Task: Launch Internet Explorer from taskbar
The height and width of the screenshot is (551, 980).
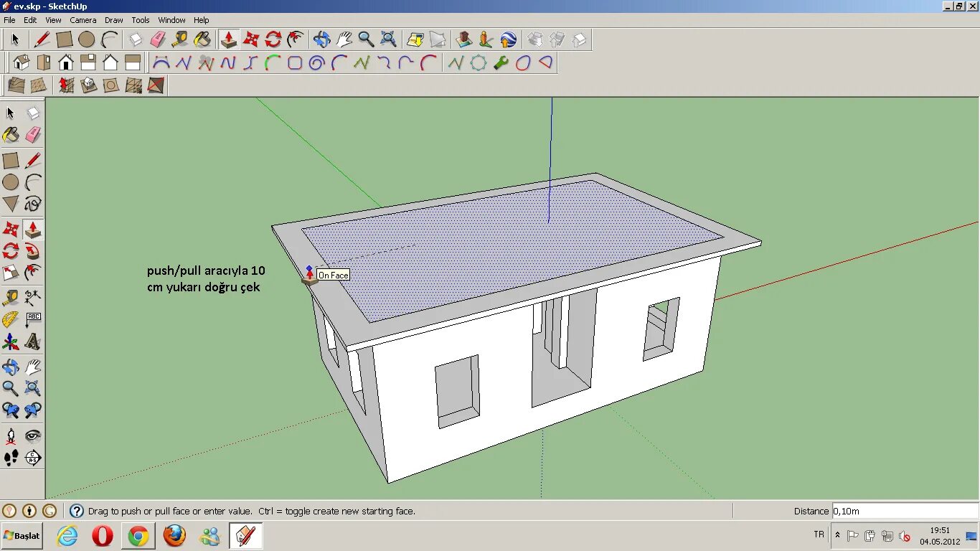Action: tap(67, 536)
